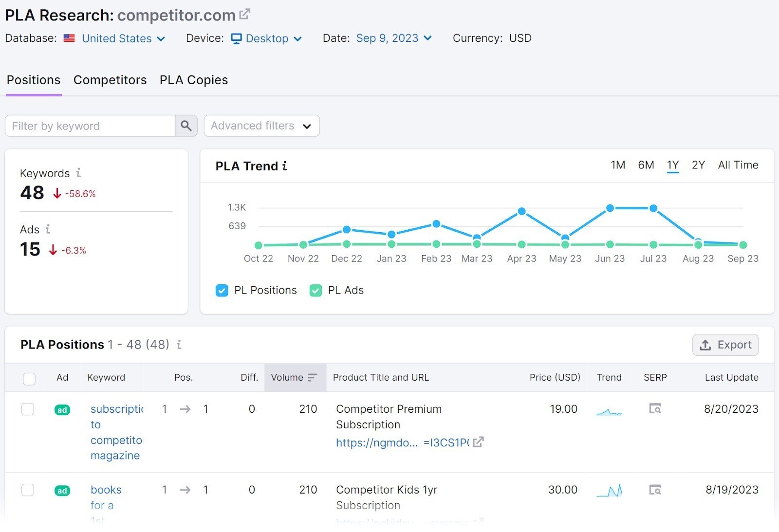Viewport: 779px width, 532px height.
Task: Uncheck the PL Positions chart series
Action: pyautogui.click(x=222, y=291)
